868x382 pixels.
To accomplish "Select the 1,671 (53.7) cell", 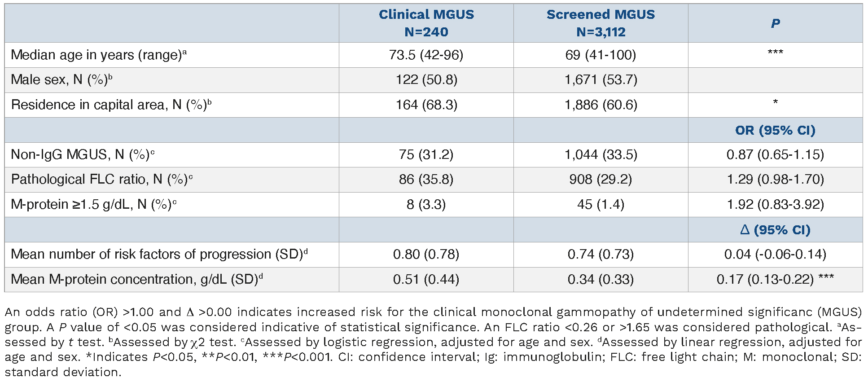I will 601,80.
